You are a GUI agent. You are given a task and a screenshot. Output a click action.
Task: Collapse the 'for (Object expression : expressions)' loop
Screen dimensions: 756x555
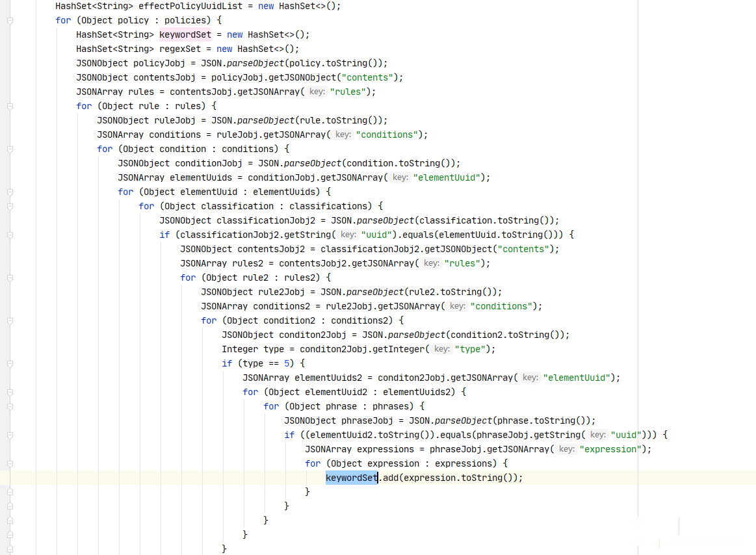[10, 464]
